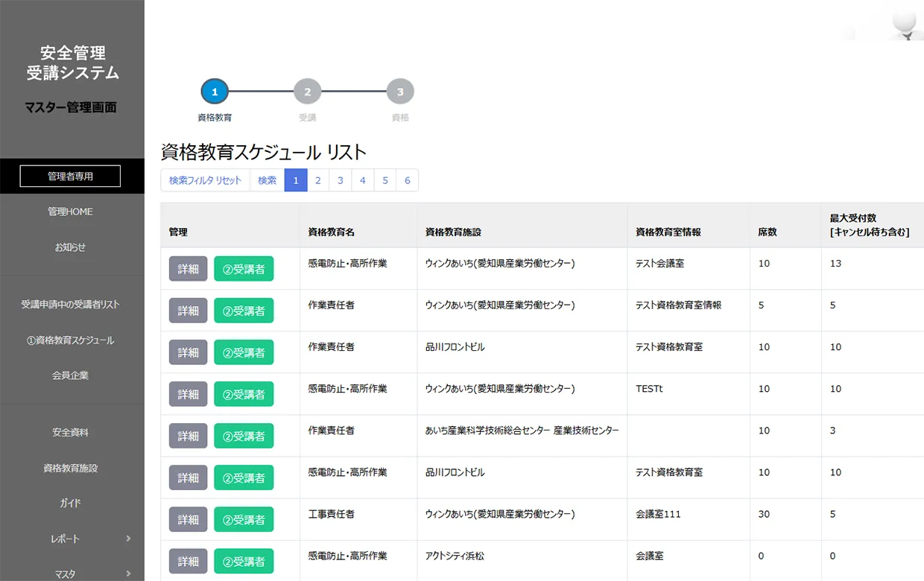Open お知らせ in the sidebar
924x581 pixels.
[70, 247]
